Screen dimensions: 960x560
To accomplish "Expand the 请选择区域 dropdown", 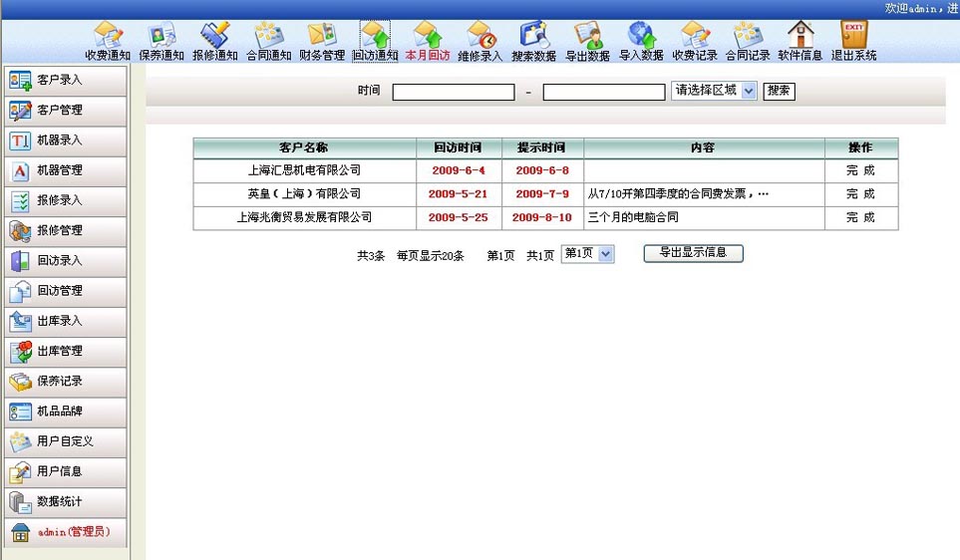I will pyautogui.click(x=714, y=91).
